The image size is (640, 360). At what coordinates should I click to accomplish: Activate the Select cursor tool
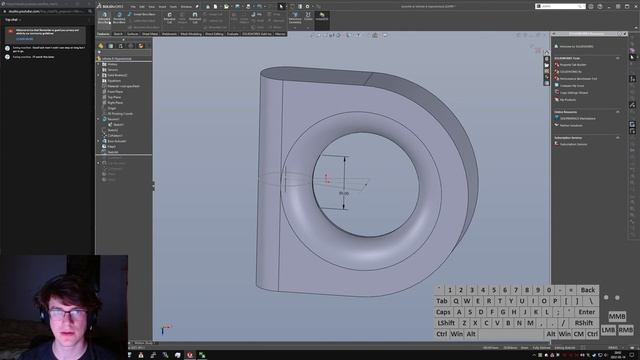[x=281, y=7]
